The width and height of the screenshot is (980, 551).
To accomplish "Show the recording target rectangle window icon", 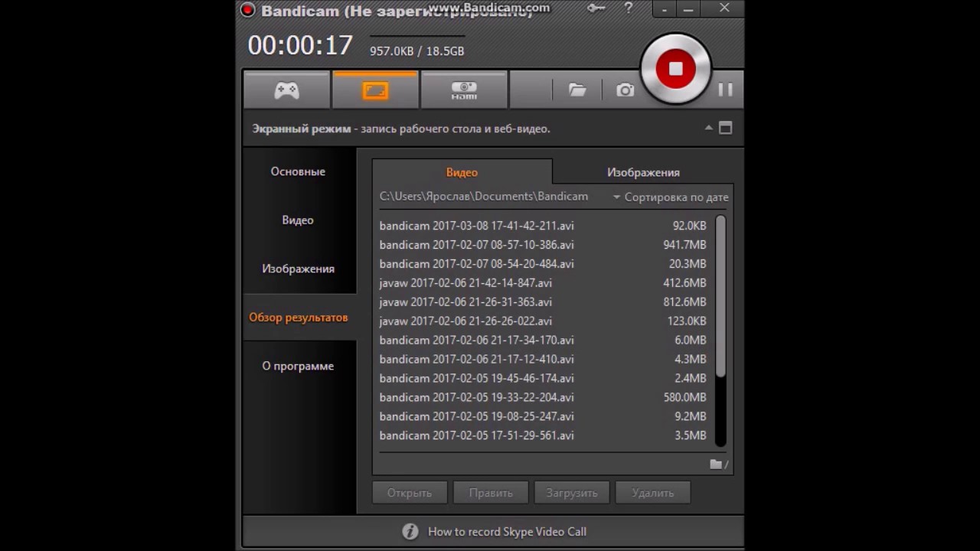I will [x=726, y=128].
